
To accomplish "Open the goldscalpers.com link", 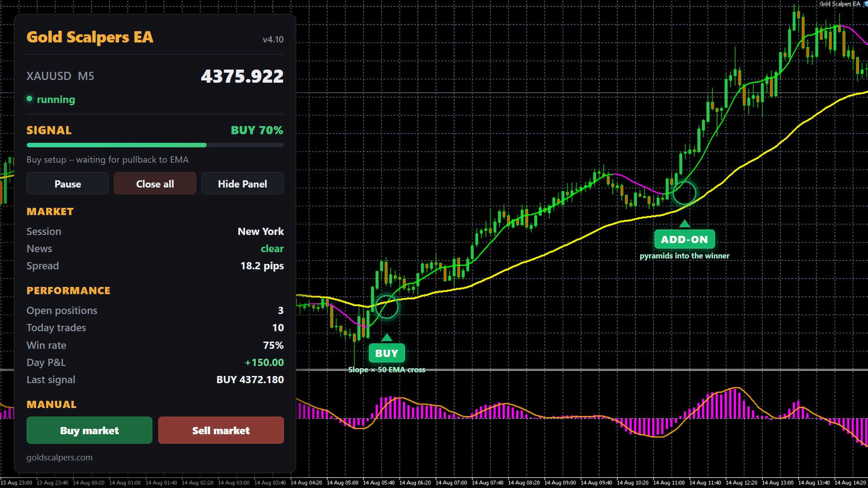I will (x=60, y=457).
